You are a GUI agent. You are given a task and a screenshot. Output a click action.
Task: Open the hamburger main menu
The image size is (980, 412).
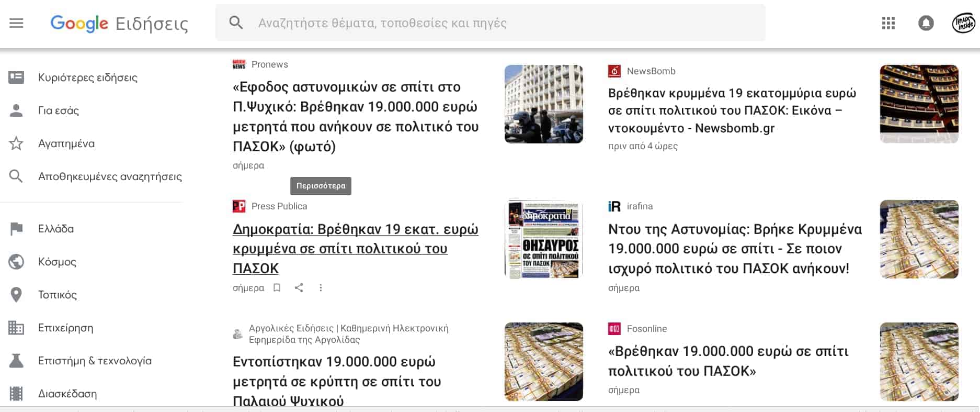point(16,23)
